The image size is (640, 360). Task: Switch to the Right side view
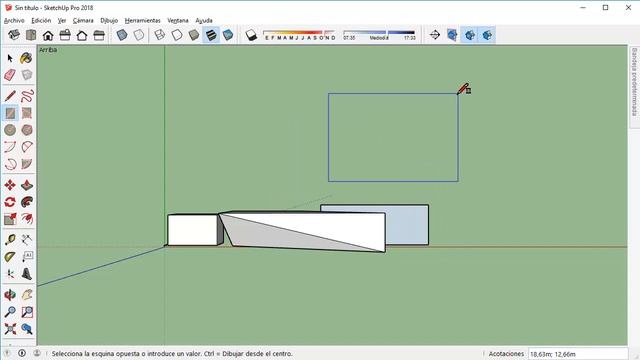pos(65,35)
